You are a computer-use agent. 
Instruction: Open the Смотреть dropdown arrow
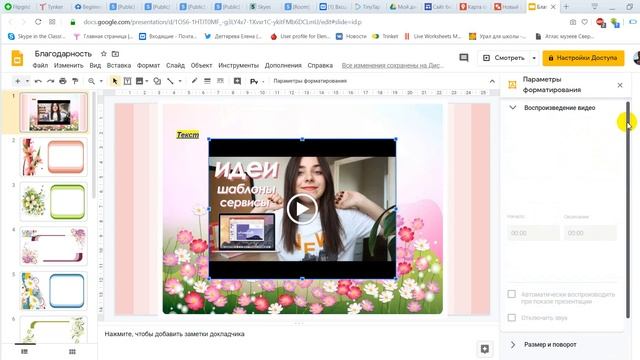(534, 58)
